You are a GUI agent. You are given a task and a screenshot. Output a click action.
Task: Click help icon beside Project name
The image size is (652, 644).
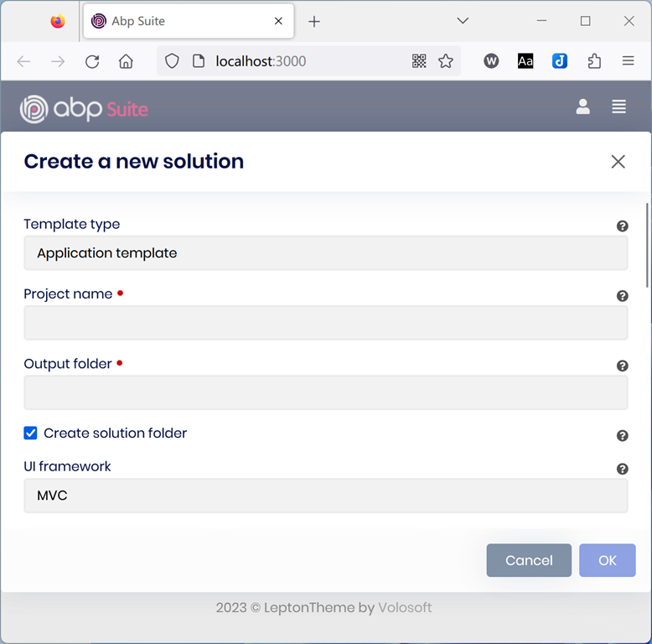(623, 296)
